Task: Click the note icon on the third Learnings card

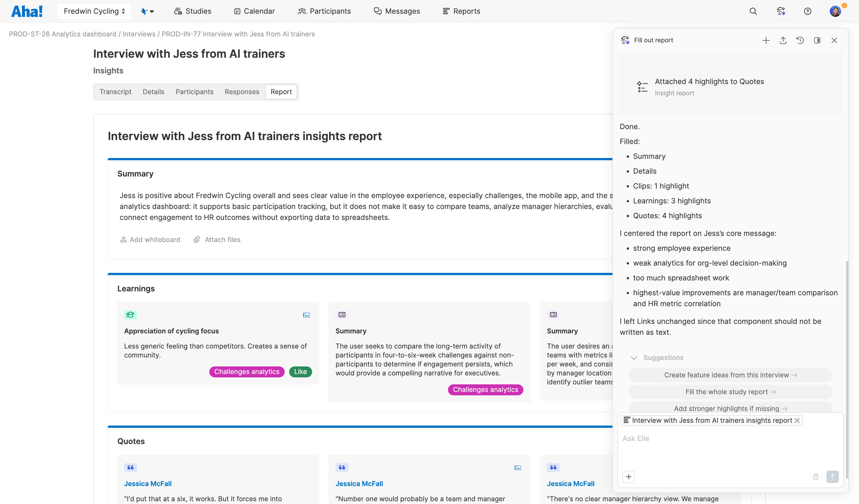Action: (x=553, y=315)
